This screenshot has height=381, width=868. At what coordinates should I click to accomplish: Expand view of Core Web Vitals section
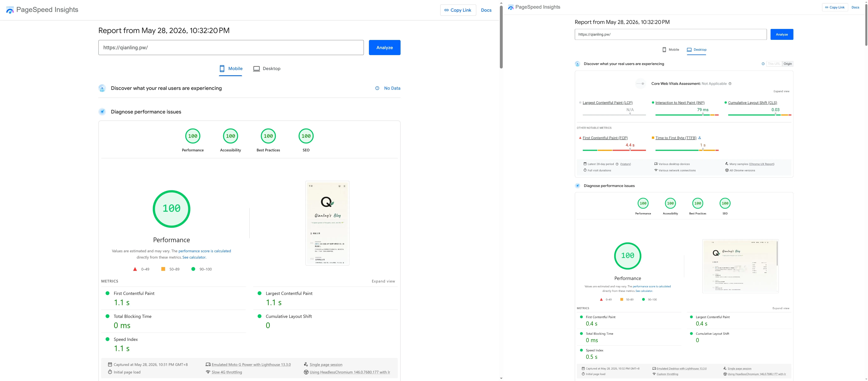[781, 91]
